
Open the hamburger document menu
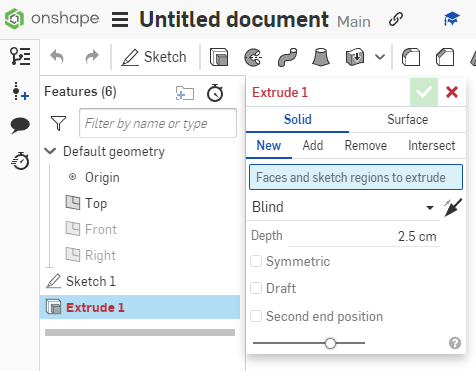120,19
